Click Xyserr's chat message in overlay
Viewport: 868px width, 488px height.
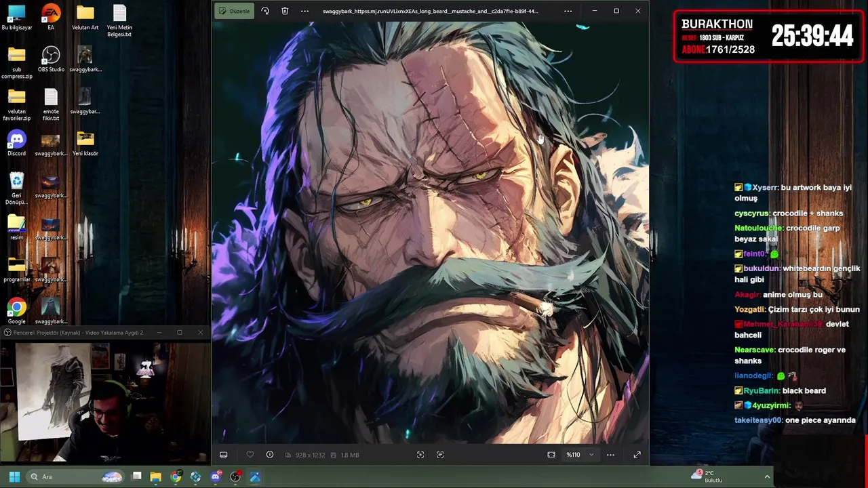(793, 192)
